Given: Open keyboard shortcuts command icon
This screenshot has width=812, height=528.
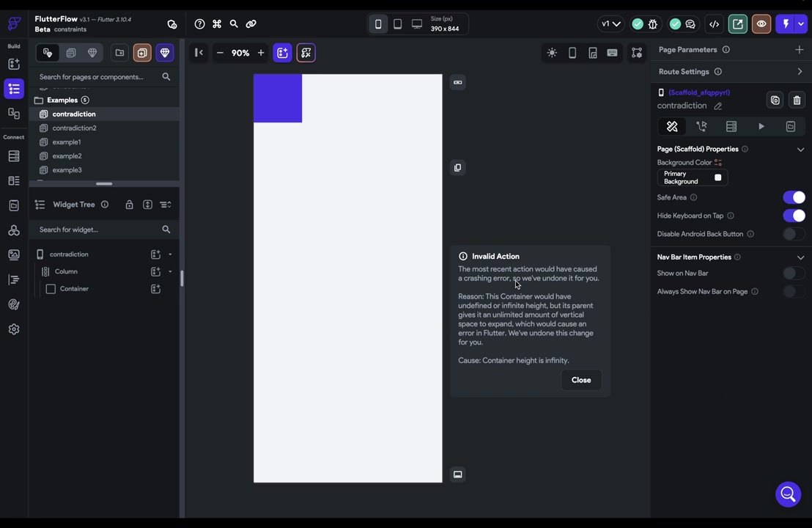Looking at the screenshot, I should [217, 24].
